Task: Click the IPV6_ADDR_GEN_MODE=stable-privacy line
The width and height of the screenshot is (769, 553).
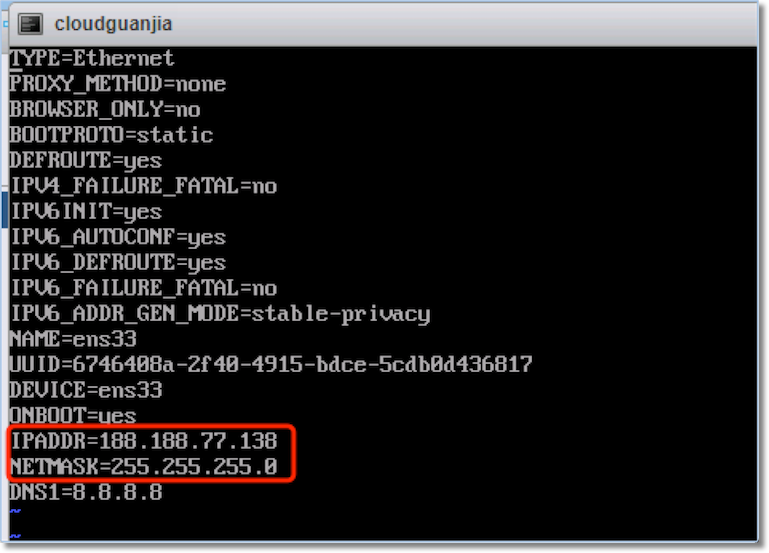Action: pos(220,314)
